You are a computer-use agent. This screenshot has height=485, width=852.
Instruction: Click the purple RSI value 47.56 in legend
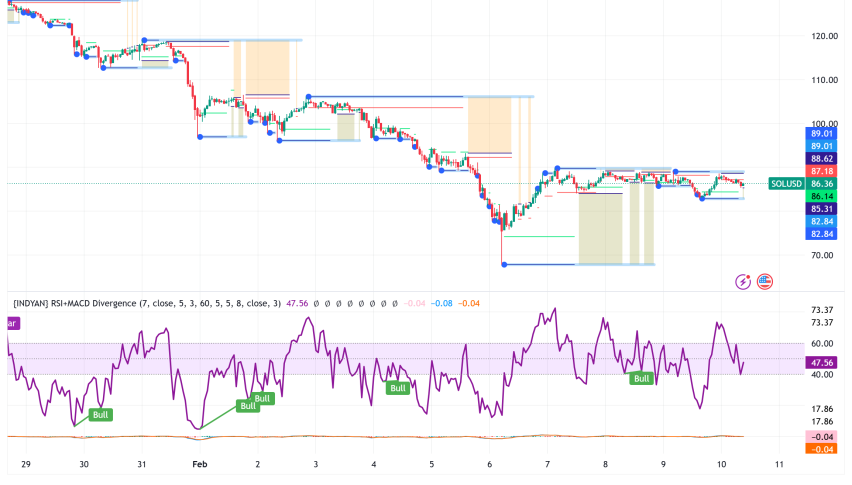(298, 303)
